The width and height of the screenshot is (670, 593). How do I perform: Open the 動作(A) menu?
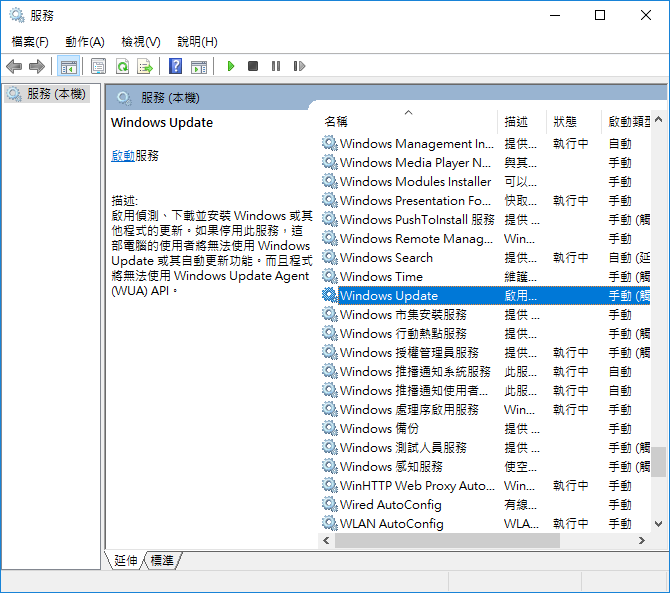coord(85,42)
